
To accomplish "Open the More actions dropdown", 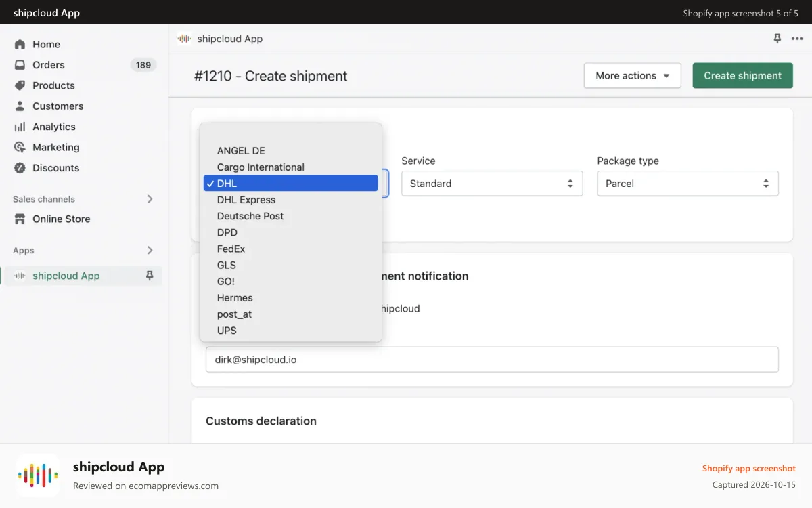I will click(x=632, y=76).
